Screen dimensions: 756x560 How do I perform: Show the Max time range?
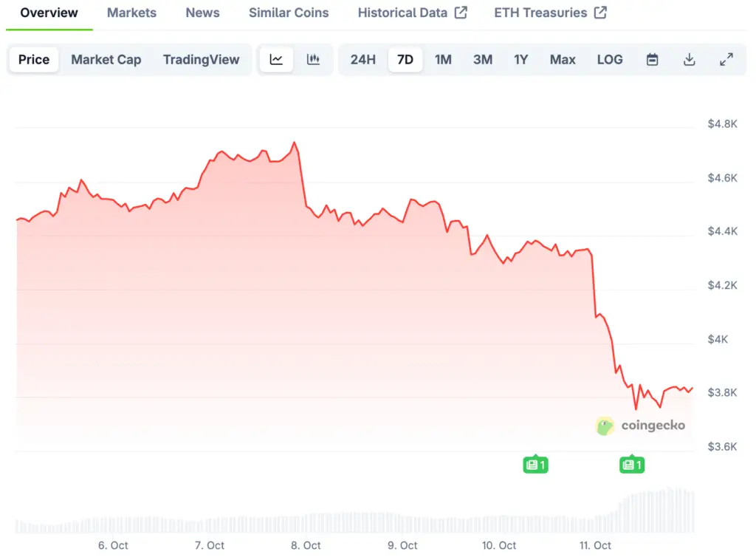[x=563, y=60]
